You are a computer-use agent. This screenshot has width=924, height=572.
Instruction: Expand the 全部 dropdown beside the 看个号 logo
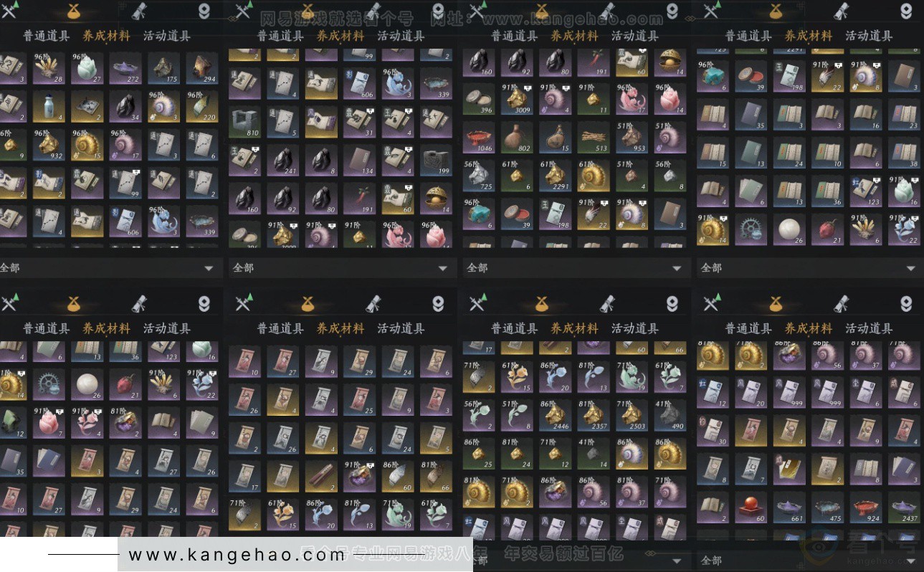tap(808, 560)
